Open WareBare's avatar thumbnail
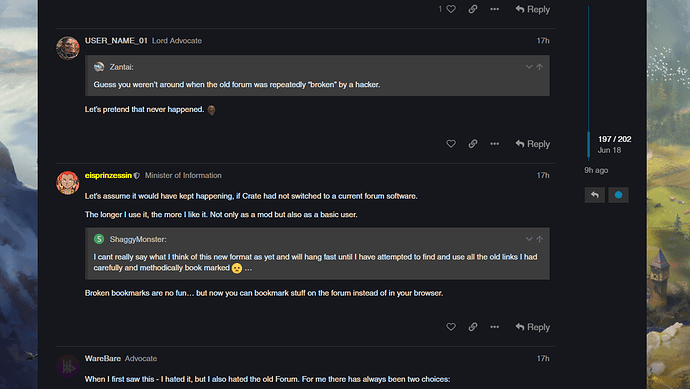 click(x=68, y=366)
